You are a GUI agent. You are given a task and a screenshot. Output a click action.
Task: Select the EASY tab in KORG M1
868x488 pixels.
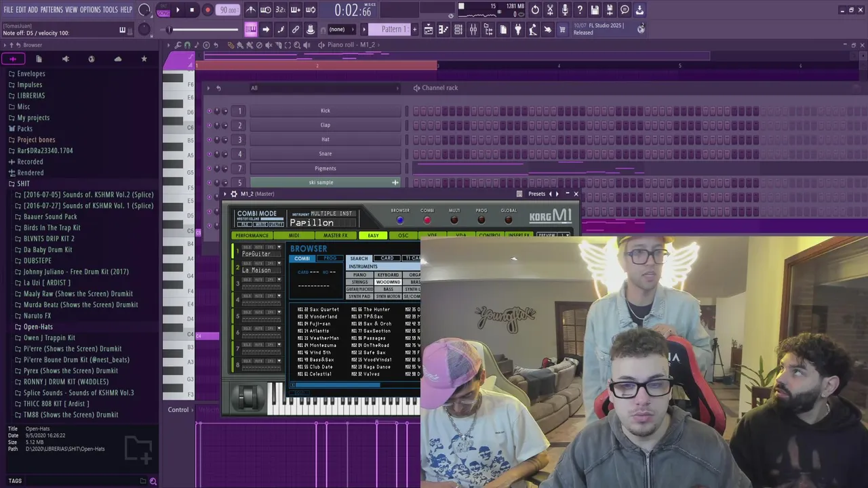(x=373, y=235)
